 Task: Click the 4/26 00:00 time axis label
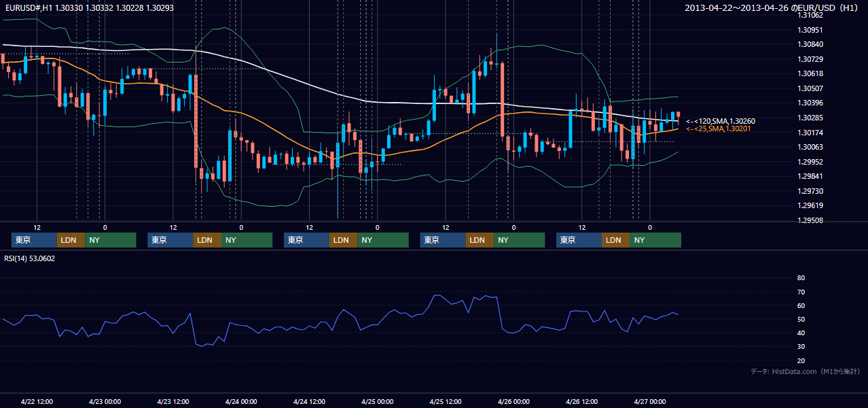(x=513, y=402)
